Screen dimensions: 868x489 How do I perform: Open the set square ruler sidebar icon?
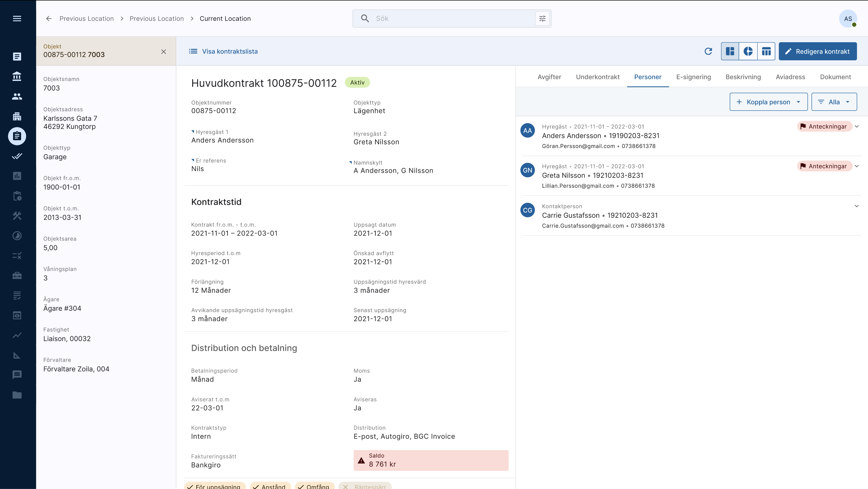pos(17,355)
